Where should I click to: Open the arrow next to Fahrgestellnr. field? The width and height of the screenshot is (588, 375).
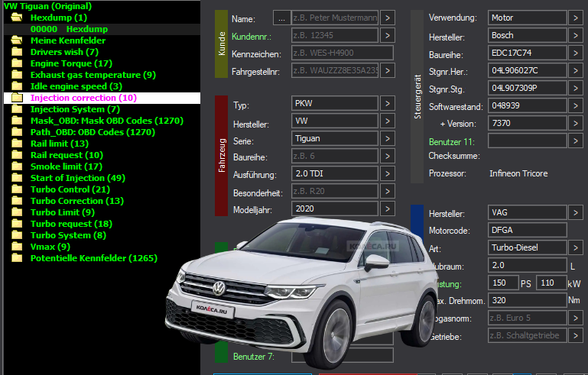tap(388, 70)
